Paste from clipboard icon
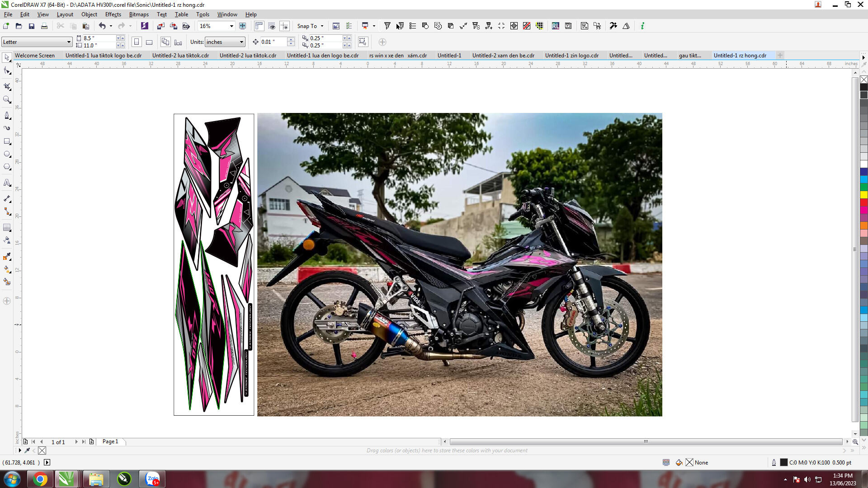This screenshot has height=488, width=868. 85,26
